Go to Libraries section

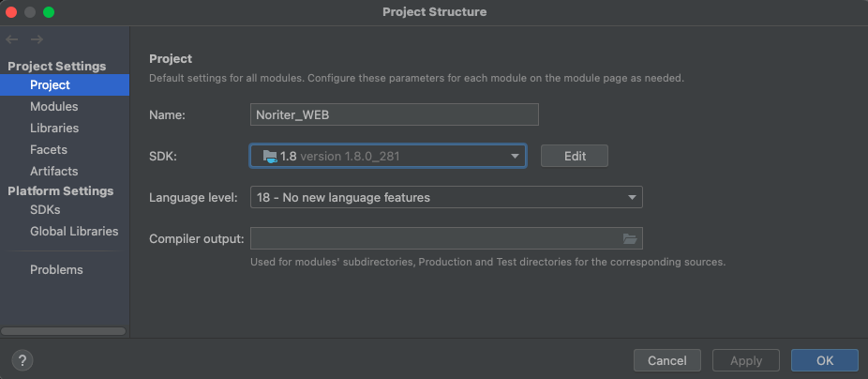pos(54,128)
